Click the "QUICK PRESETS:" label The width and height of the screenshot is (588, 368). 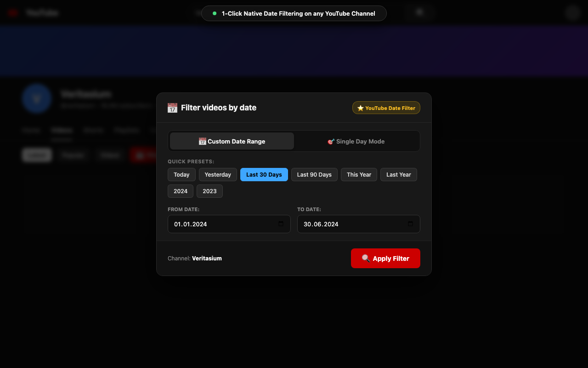tap(191, 162)
